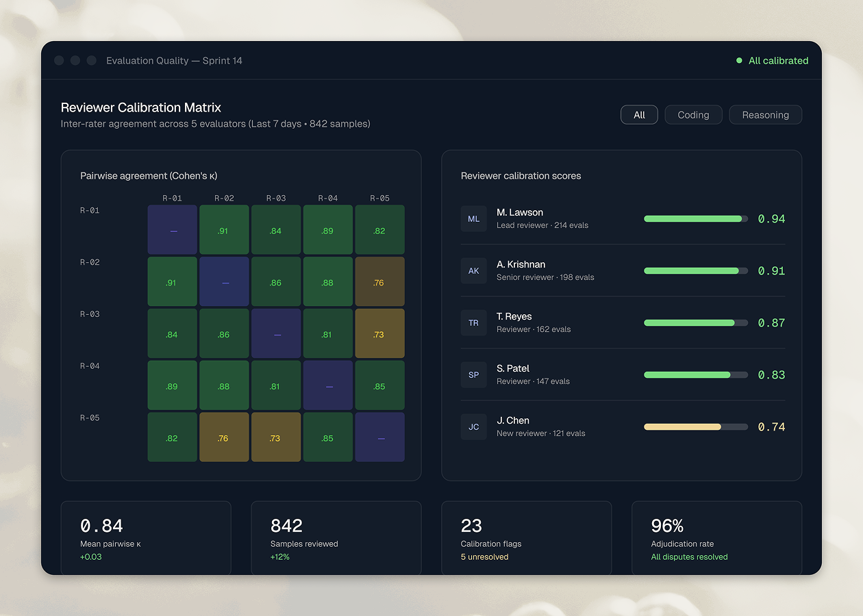Open A. Krishnan reviewer name
Screen dimensions: 863x616
pyautogui.click(x=521, y=264)
